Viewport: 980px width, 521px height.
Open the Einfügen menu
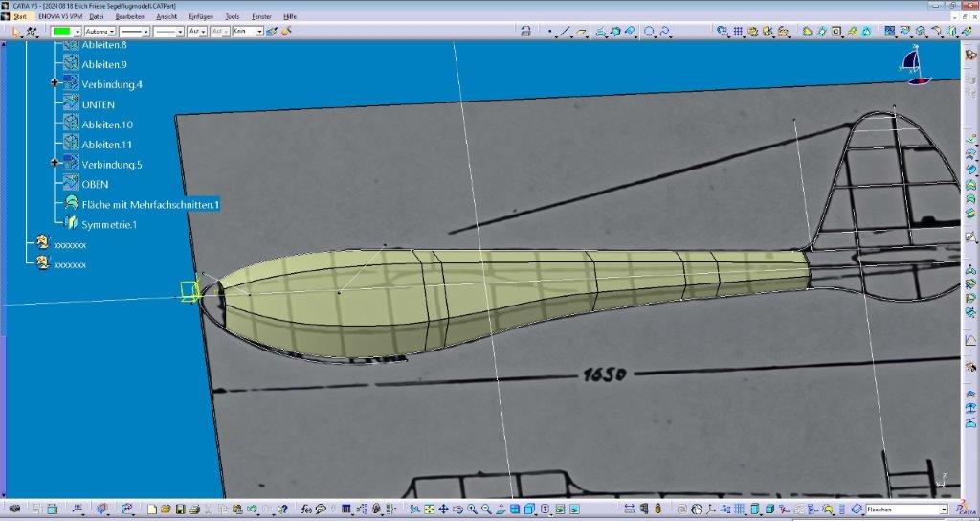click(201, 17)
